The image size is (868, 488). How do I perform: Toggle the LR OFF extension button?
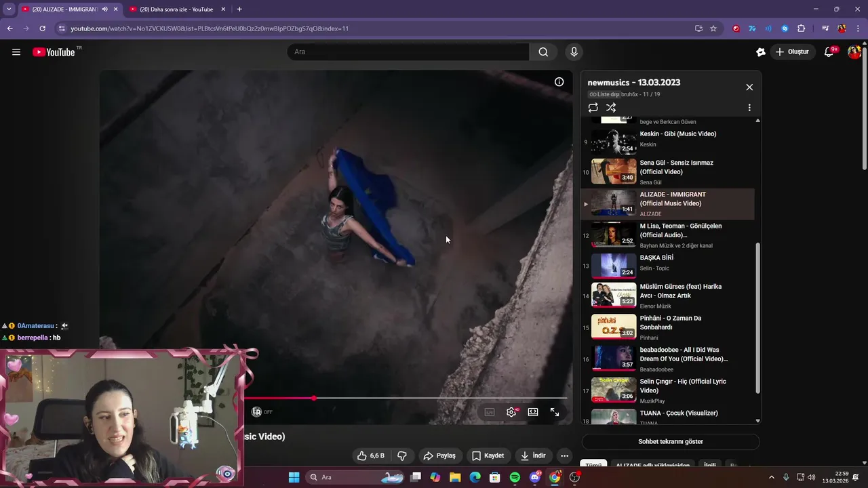262,412
